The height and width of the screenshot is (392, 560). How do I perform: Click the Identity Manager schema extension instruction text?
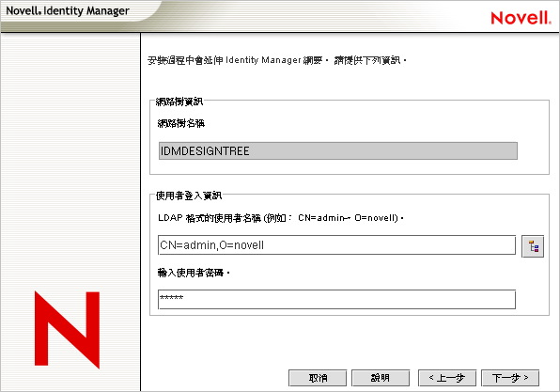[x=277, y=60]
